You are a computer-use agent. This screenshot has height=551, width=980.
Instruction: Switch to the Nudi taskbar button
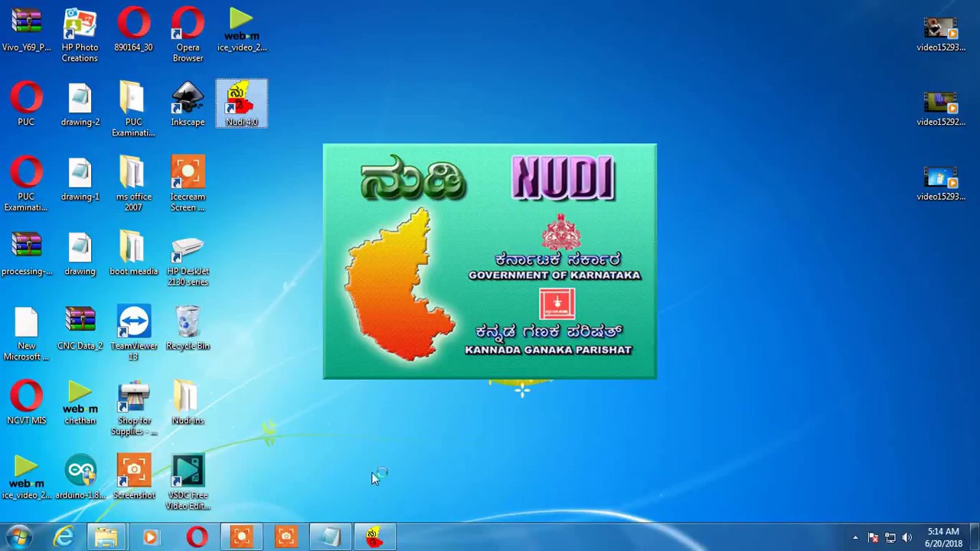(374, 537)
